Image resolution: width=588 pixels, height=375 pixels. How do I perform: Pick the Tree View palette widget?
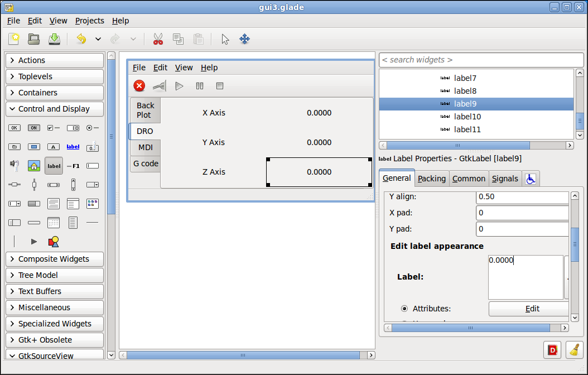pyautogui.click(x=73, y=203)
